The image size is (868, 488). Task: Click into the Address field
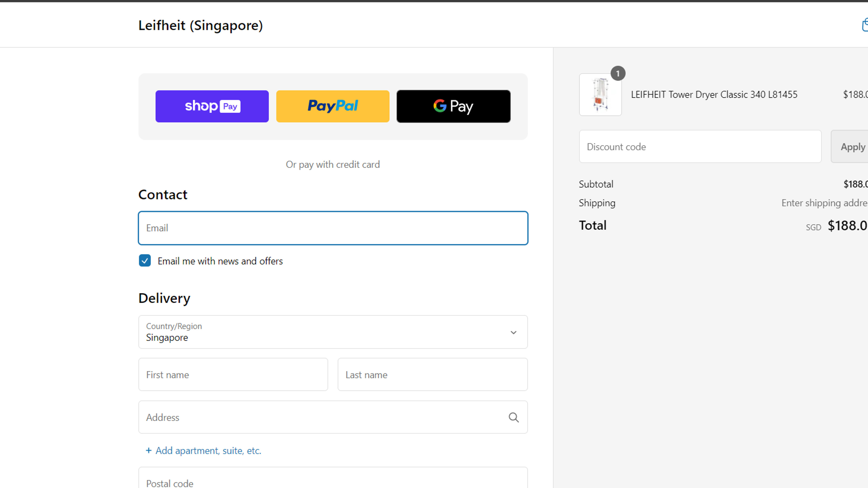pos(333,417)
